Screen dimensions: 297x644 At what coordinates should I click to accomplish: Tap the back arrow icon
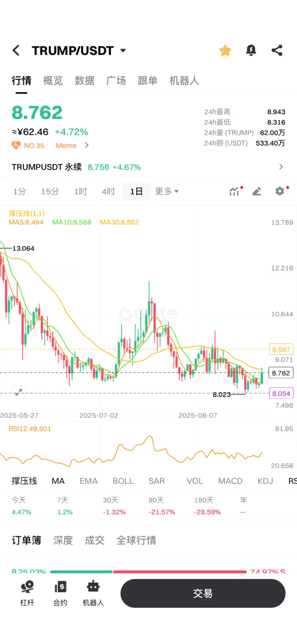[x=16, y=50]
